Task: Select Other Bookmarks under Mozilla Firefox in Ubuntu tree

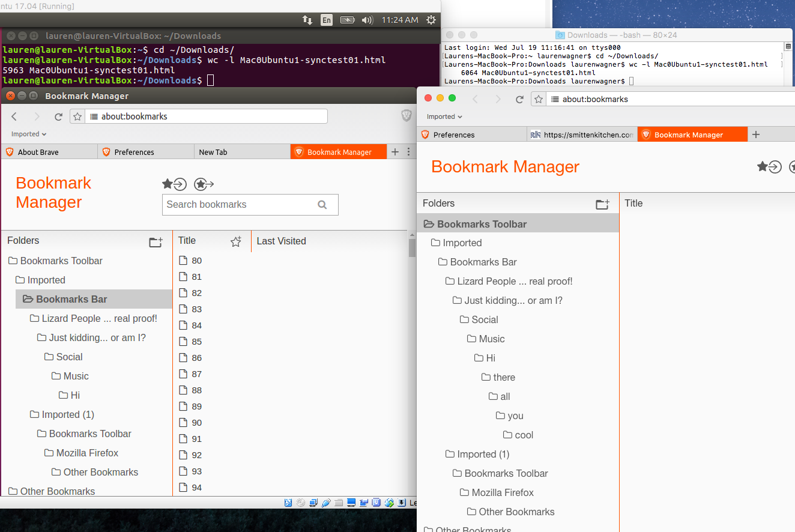Action: [x=95, y=472]
